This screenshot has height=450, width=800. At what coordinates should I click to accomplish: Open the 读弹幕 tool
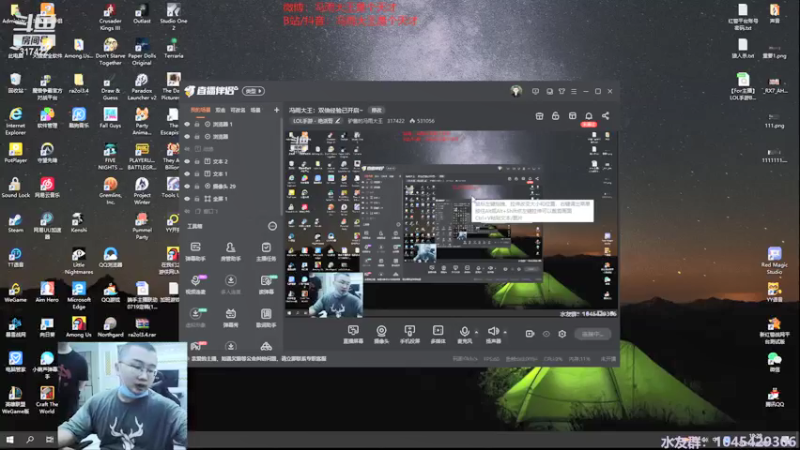[266, 285]
